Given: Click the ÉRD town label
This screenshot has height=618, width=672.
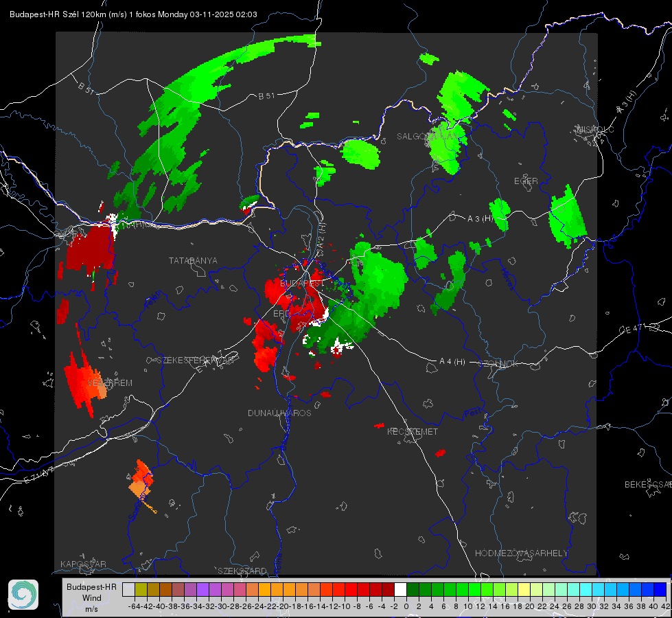Looking at the screenshot, I should point(281,314).
